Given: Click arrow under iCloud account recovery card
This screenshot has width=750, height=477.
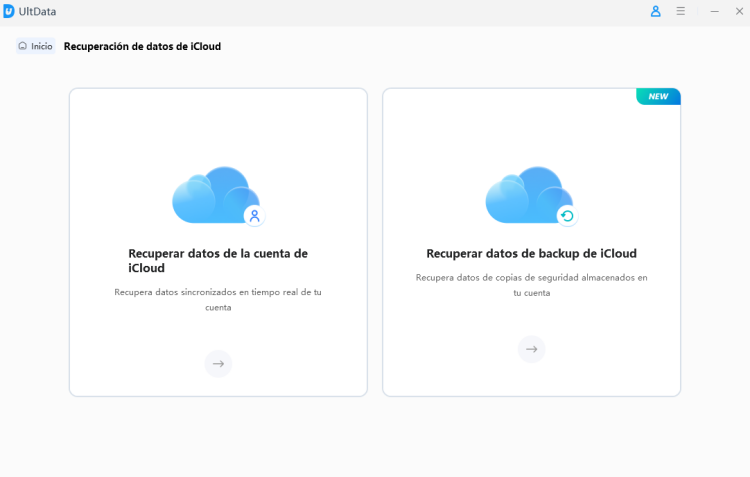Looking at the screenshot, I should coord(218,364).
